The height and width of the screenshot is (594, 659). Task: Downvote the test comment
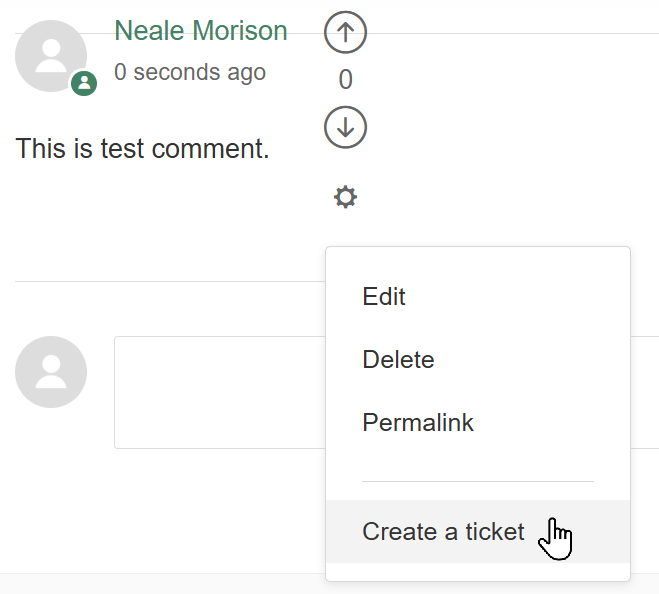[345, 127]
